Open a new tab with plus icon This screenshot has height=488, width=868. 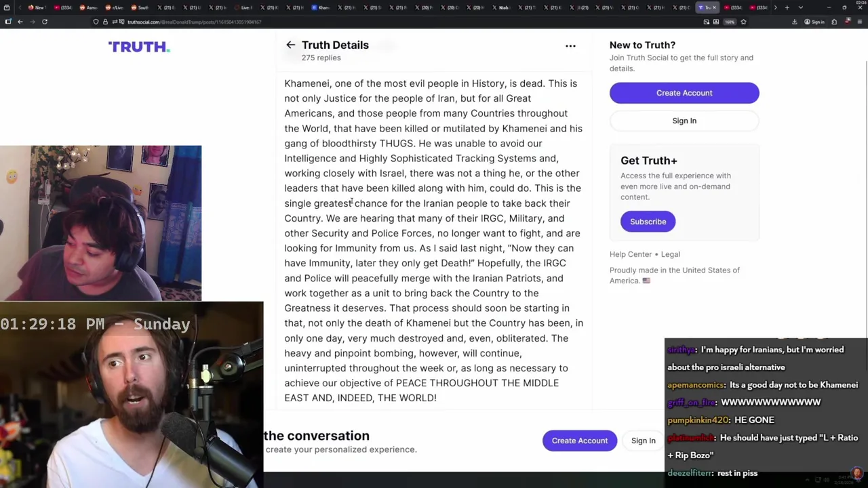pyautogui.click(x=787, y=7)
